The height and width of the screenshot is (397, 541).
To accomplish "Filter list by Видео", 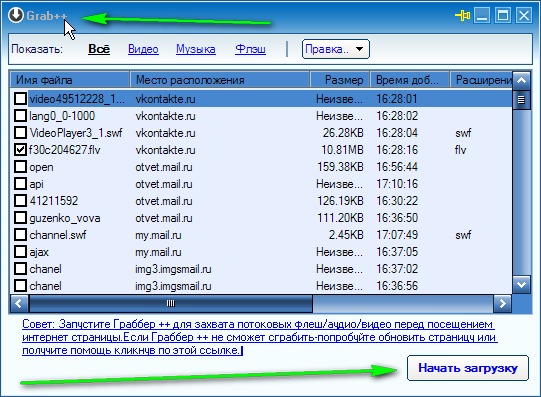I will pyautogui.click(x=143, y=49).
